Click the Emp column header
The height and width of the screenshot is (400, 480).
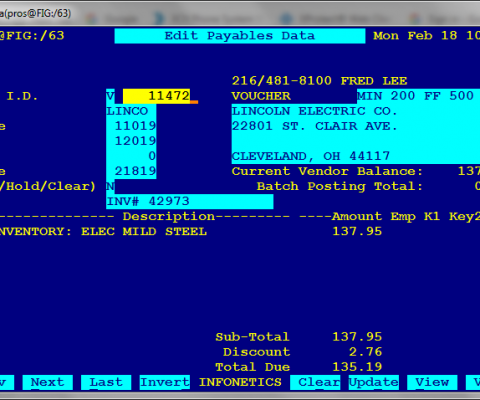(403, 217)
